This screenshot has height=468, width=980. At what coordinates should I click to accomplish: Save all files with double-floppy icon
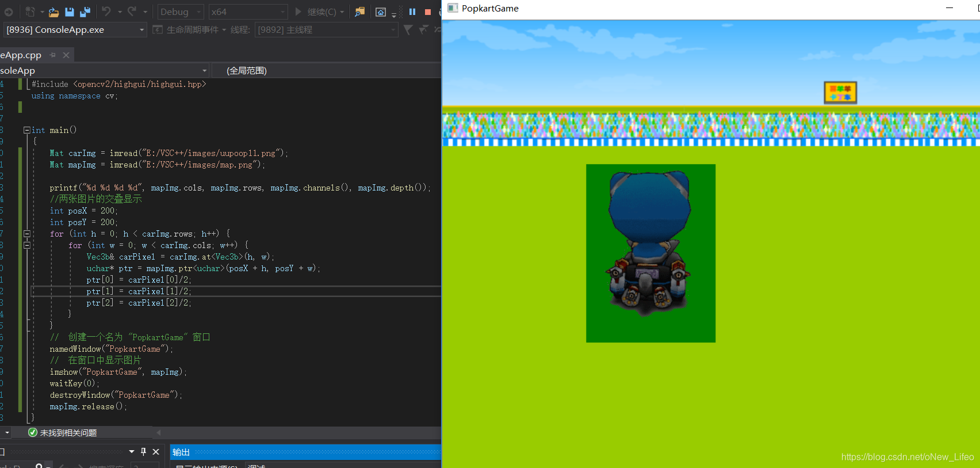point(85,12)
